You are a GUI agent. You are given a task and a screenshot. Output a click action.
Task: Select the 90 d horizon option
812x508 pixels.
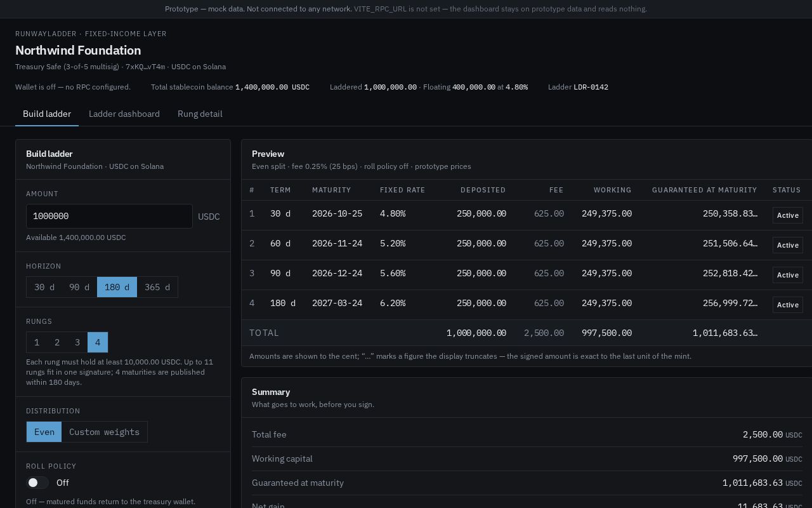(x=79, y=287)
